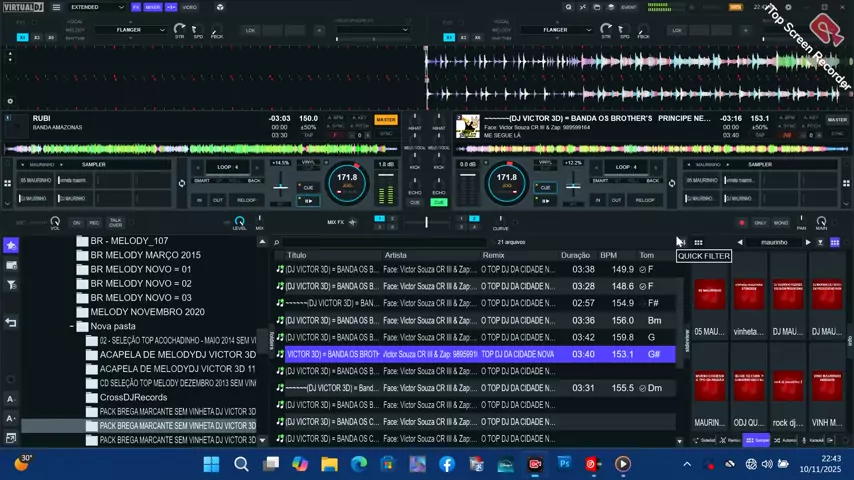This screenshot has height=480, width=854.
Task: Open VirtualDJ hamburger menu icon
Action: click(56, 7)
